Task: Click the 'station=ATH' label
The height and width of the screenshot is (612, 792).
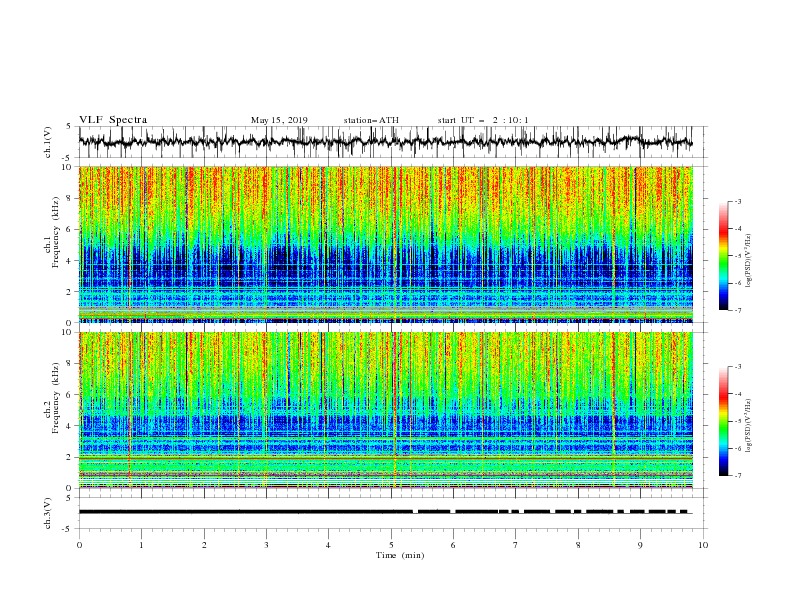Action: [371, 120]
